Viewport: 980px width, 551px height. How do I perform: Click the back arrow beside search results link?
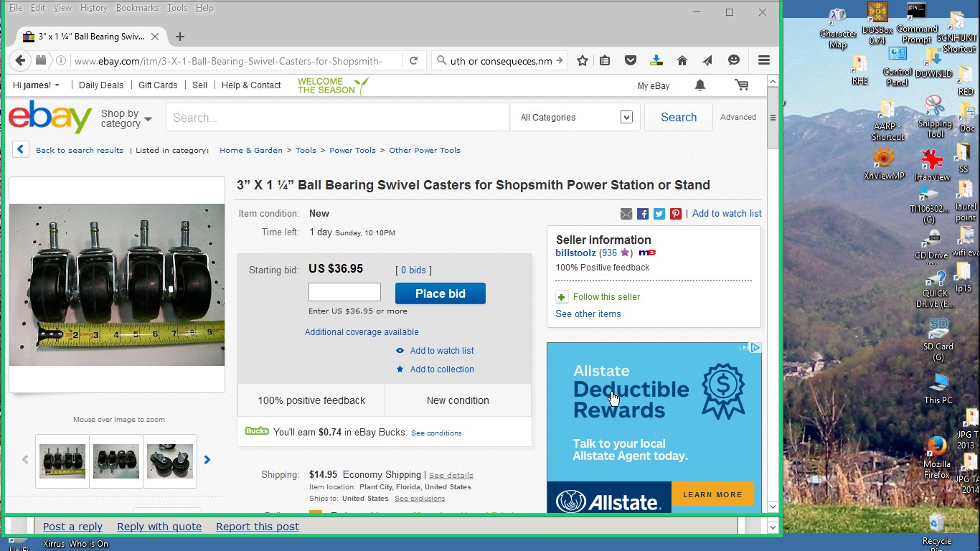pos(21,149)
